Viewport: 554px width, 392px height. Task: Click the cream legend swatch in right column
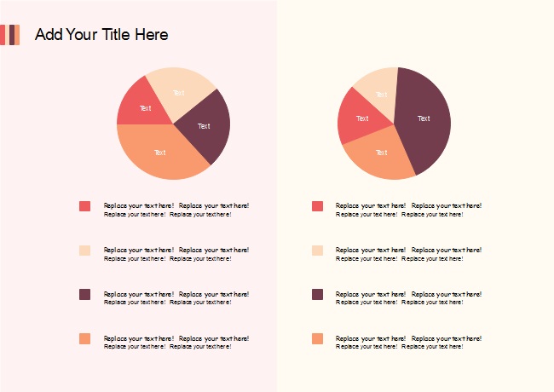click(317, 251)
